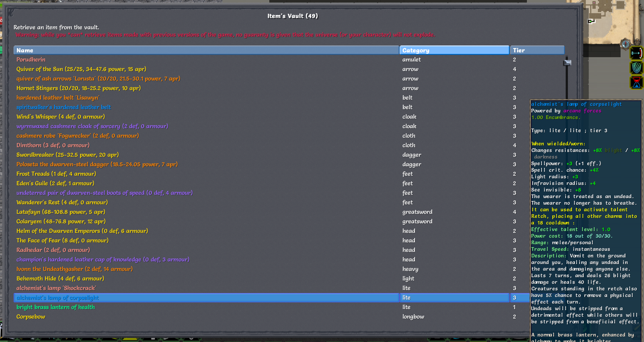644x342 pixels.
Task: Select wyrmwaxed cashmere cloak of sorcery
Action: pos(206,126)
